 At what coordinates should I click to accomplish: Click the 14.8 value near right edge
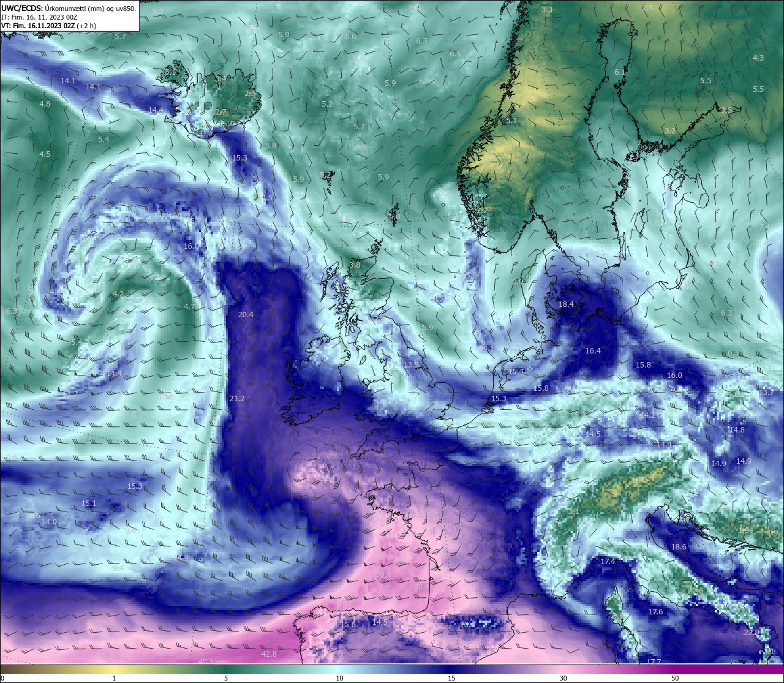pyautogui.click(x=737, y=430)
